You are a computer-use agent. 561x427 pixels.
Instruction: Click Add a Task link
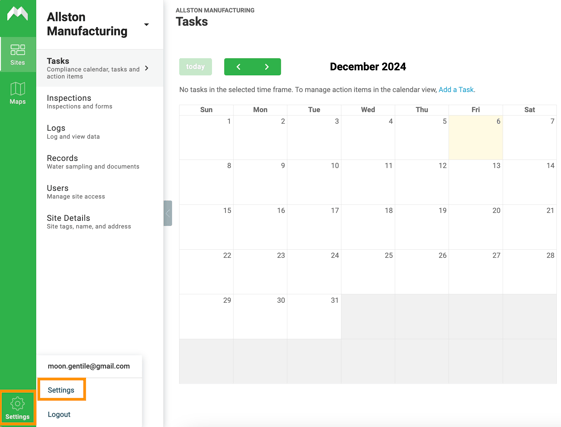point(457,89)
